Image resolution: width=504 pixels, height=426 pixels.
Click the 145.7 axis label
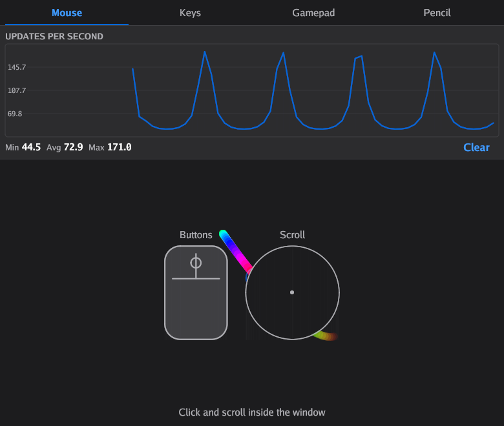pos(17,67)
